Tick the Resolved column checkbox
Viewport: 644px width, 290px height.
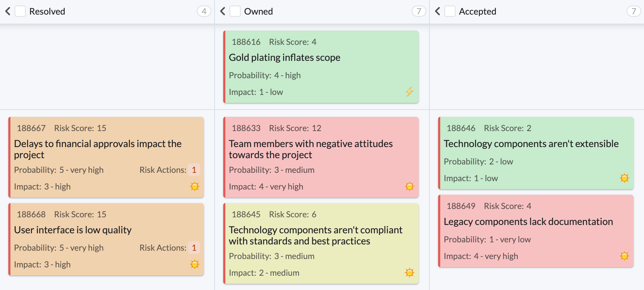20,11
